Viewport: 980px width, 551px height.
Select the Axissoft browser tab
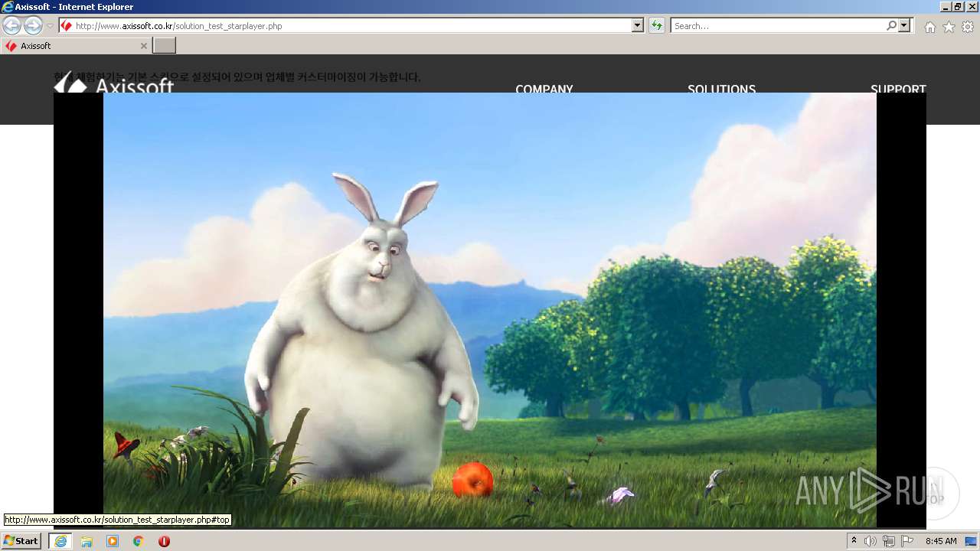click(x=75, y=46)
